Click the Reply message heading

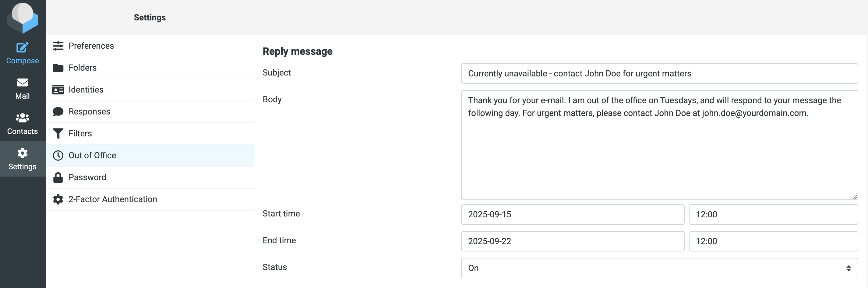[298, 51]
